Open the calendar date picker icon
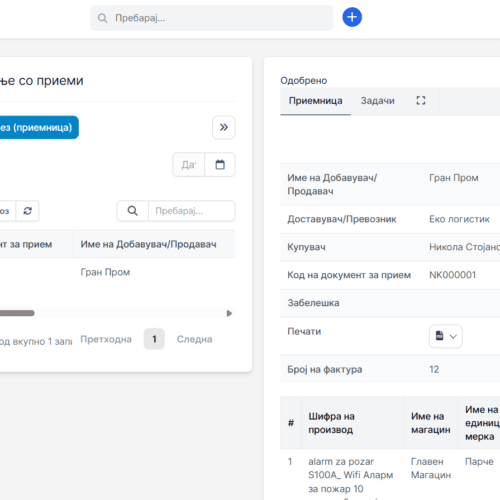 pyautogui.click(x=220, y=164)
